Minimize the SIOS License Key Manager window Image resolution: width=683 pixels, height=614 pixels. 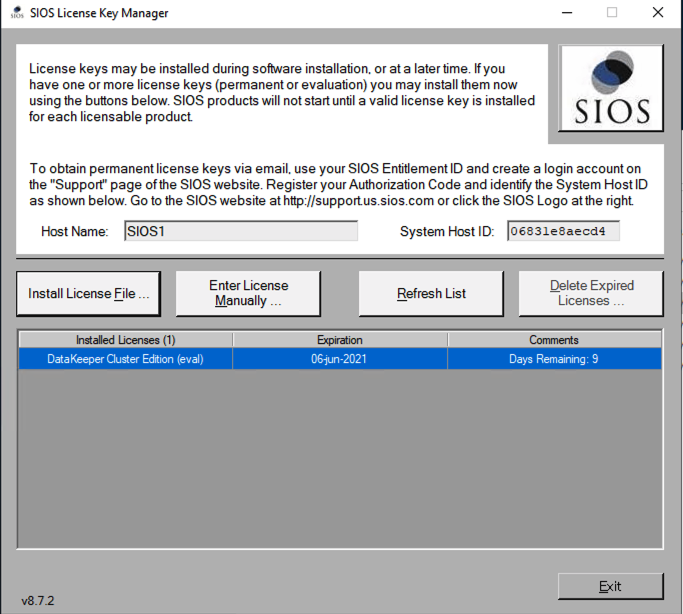tap(567, 13)
